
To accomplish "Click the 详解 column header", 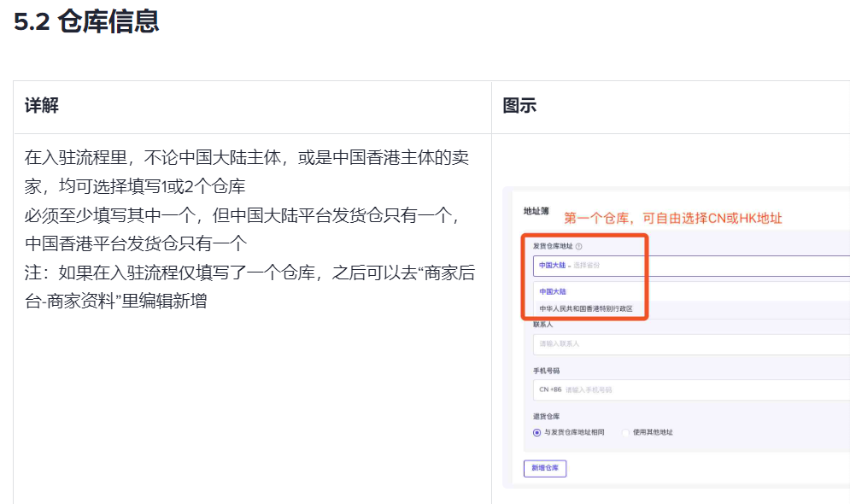I will click(42, 105).
